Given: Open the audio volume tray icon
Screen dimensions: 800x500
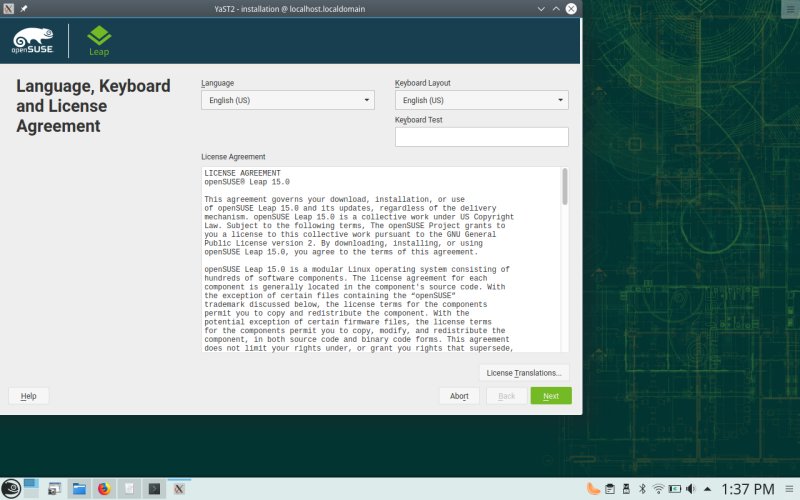Looking at the screenshot, I should pos(691,489).
